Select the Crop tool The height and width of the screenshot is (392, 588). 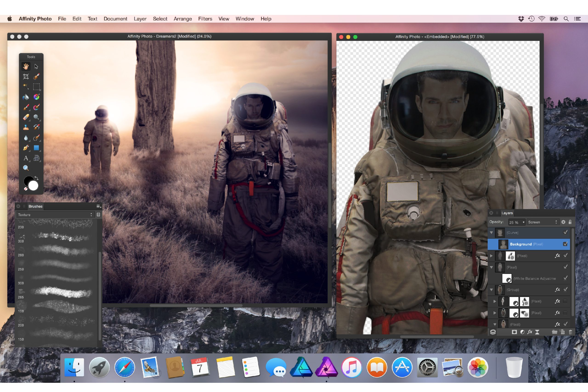click(26, 77)
